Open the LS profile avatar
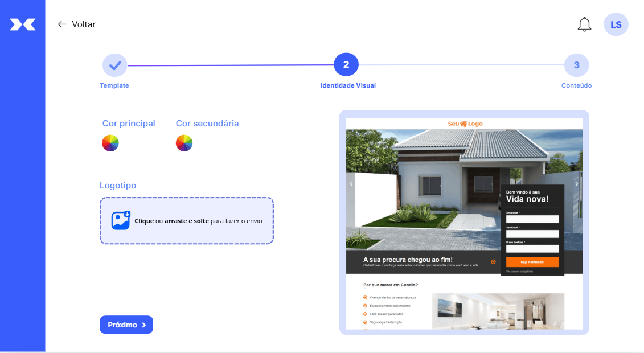 click(x=616, y=24)
